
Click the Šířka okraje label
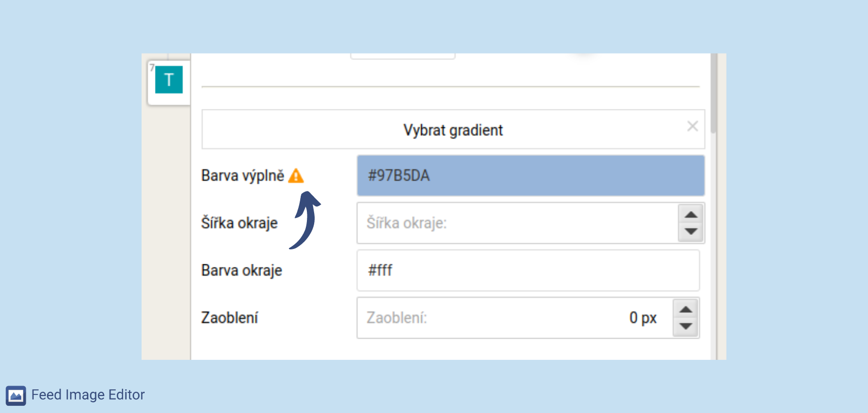pyautogui.click(x=239, y=223)
